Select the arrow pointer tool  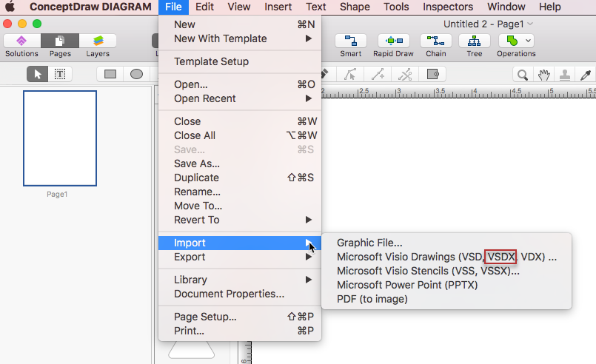click(x=37, y=74)
